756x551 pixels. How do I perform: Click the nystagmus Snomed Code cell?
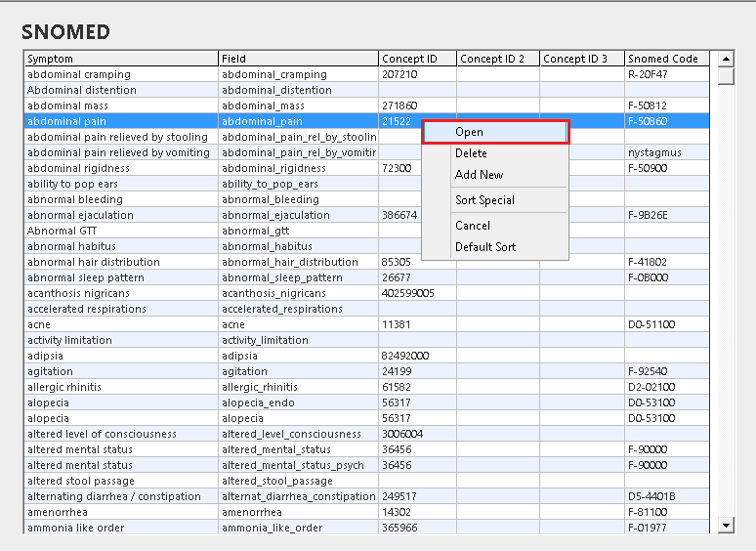tap(667, 152)
